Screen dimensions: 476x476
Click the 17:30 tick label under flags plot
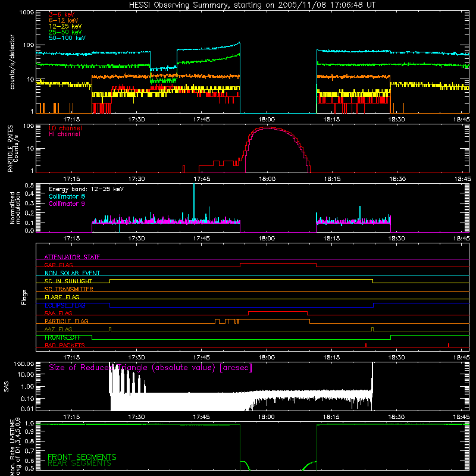136,358
